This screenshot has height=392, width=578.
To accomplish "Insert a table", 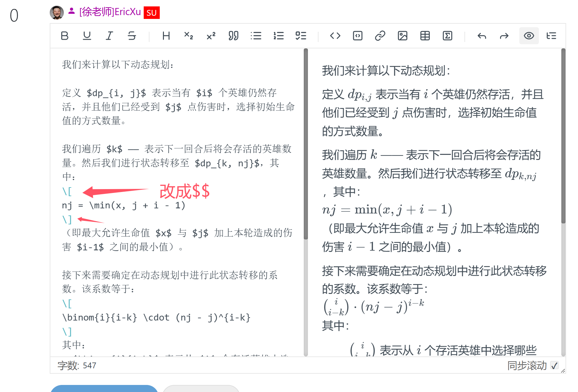I will tap(425, 36).
